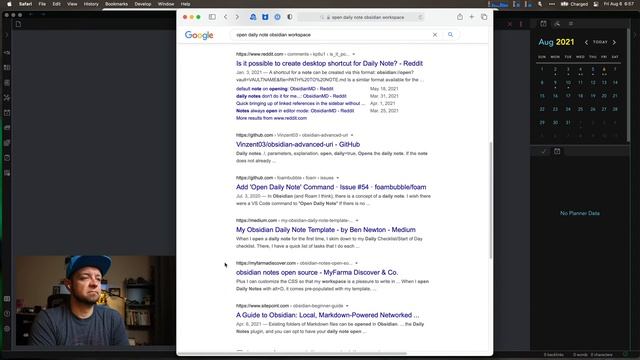Click the battery Charged status in menu bar
Screen dimensions: 640x360
pyautogui.click(x=575, y=4)
